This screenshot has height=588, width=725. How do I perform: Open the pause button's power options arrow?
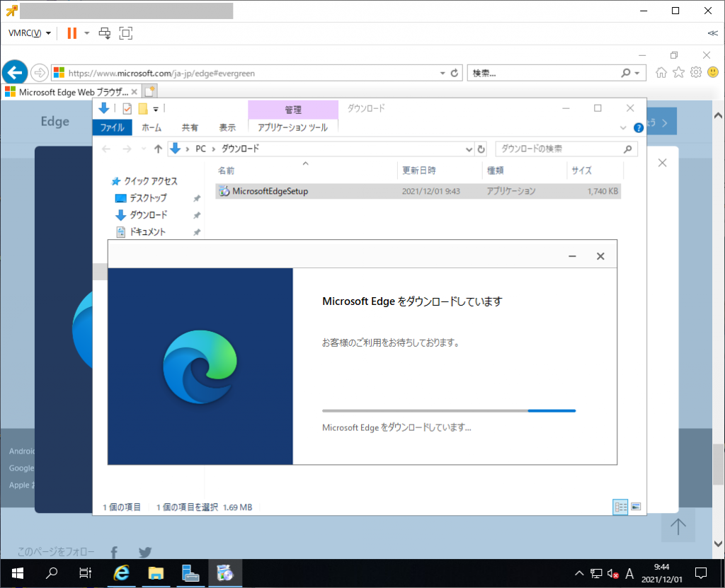(x=87, y=33)
